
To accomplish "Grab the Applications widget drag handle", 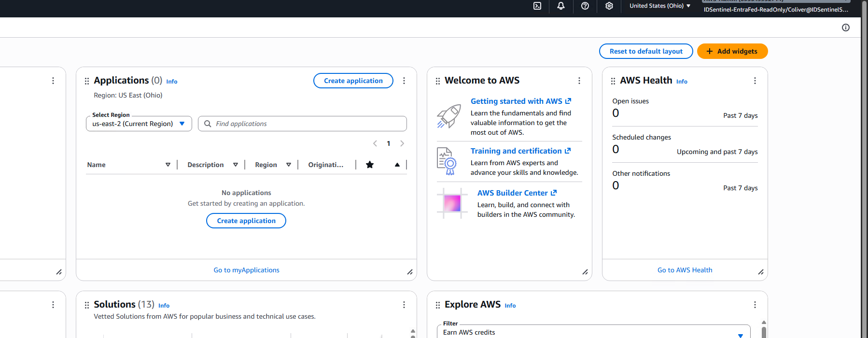I will click(x=87, y=81).
